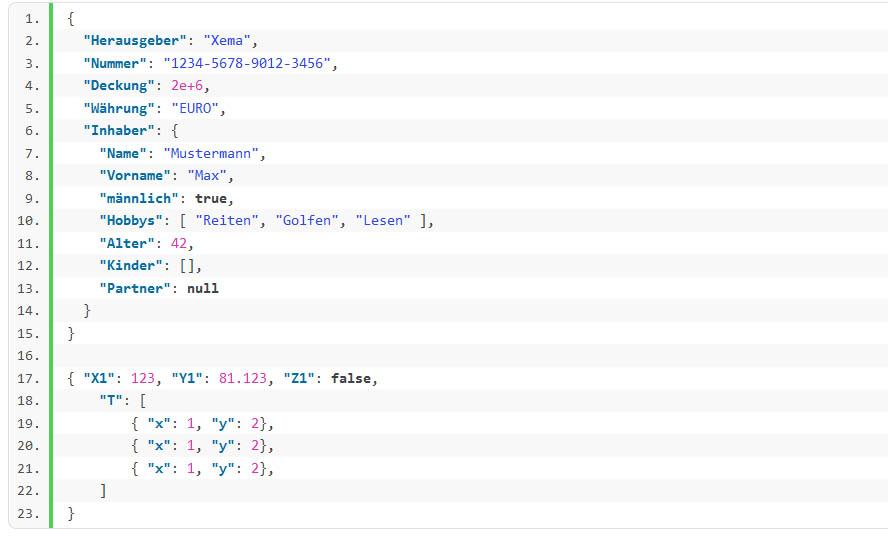Select the "Xema" string value
The width and height of the screenshot is (888, 536).
pyautogui.click(x=227, y=41)
